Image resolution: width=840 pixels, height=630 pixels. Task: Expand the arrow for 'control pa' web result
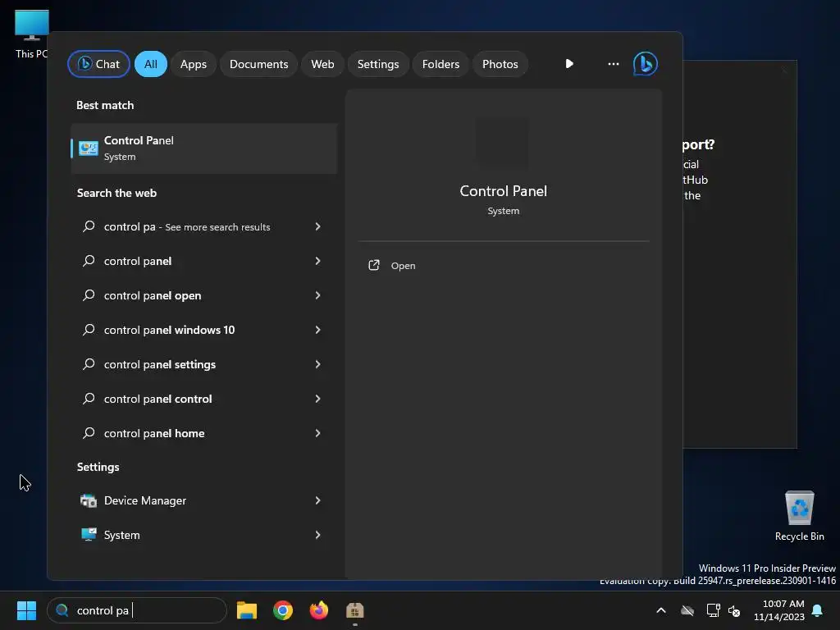coord(317,226)
